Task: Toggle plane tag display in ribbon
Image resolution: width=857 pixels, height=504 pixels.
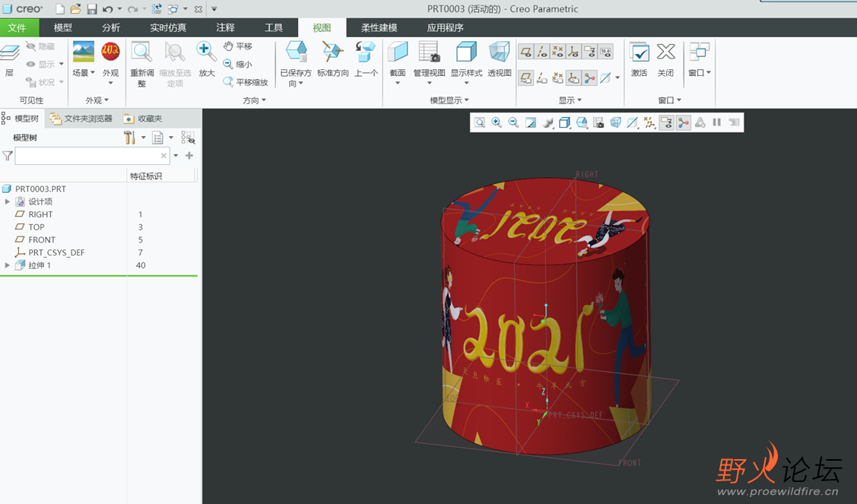Action: [x=525, y=78]
